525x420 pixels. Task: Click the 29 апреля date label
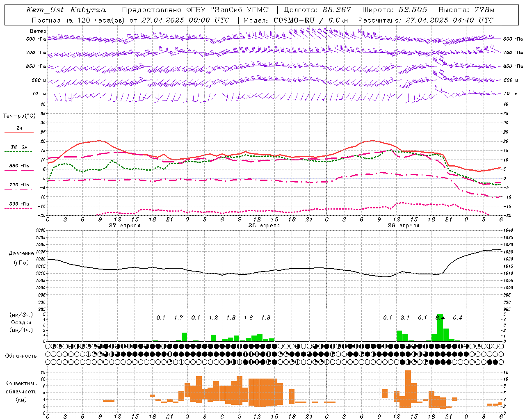coord(403,226)
